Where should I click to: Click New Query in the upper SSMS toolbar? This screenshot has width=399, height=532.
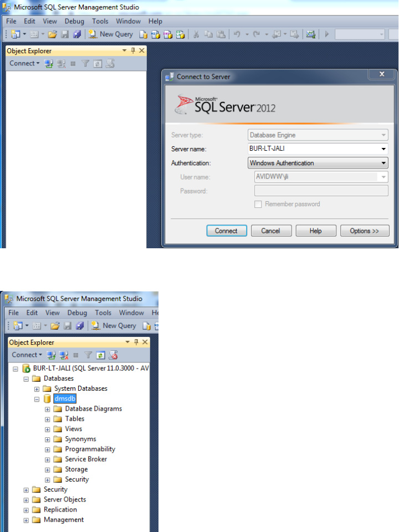(x=111, y=34)
